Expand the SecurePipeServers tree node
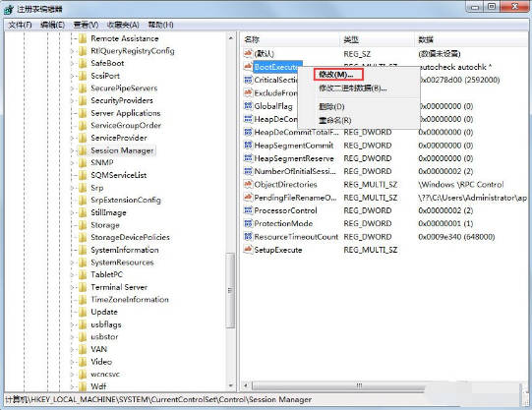 (x=72, y=88)
